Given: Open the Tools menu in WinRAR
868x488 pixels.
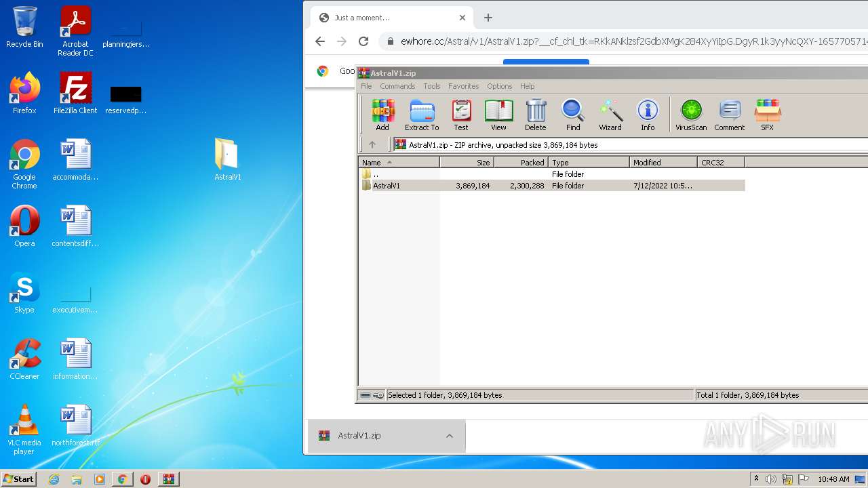Looking at the screenshot, I should (x=432, y=86).
